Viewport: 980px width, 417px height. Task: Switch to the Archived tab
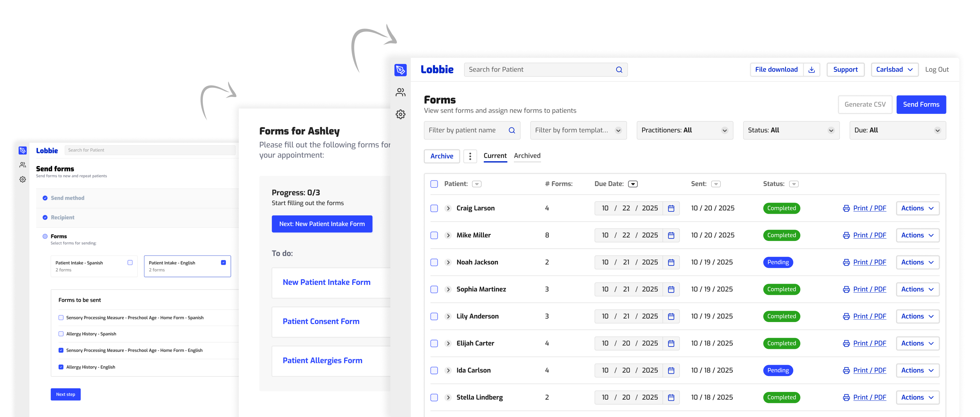pyautogui.click(x=527, y=156)
